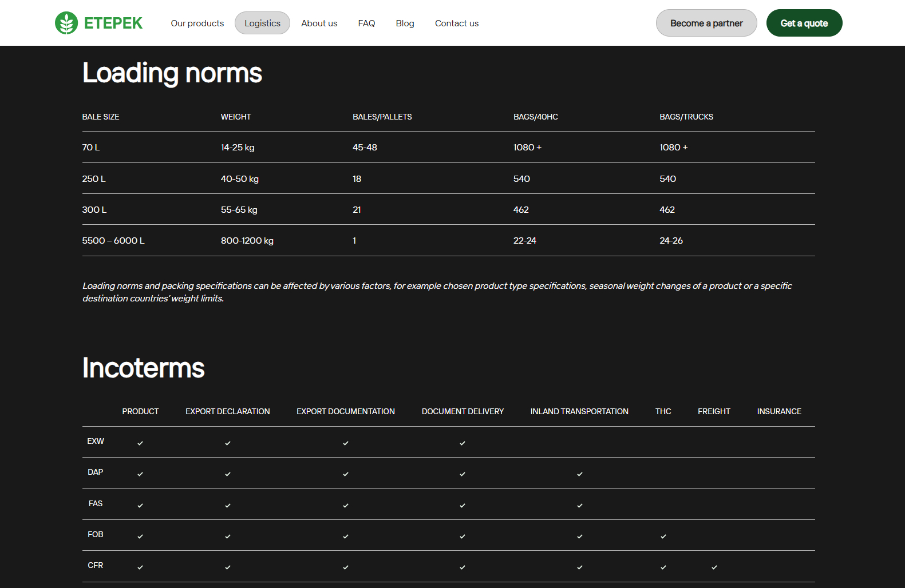Click the FOB THC checkmark icon

[x=663, y=537]
